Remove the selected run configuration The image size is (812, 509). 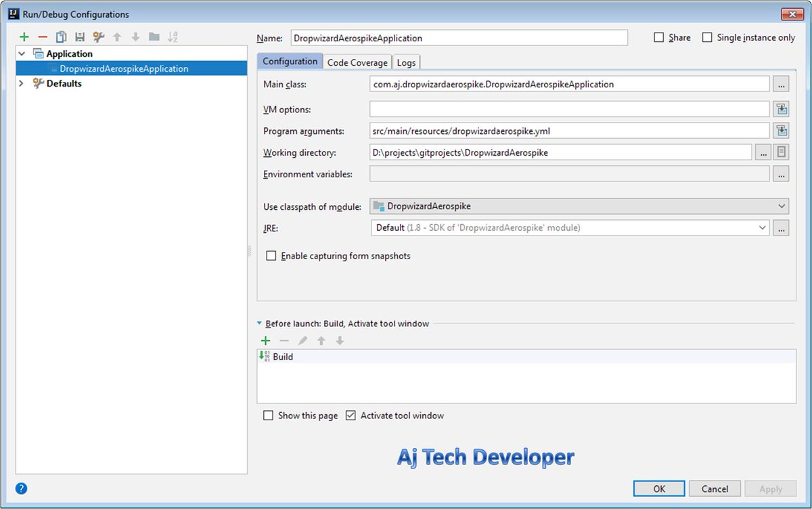click(42, 37)
